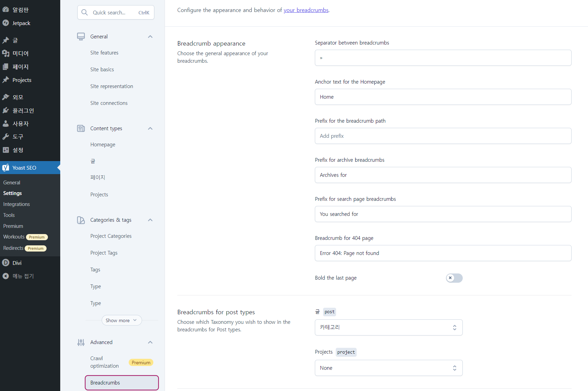Click the Advanced section sliders icon
588x391 pixels.
point(81,342)
